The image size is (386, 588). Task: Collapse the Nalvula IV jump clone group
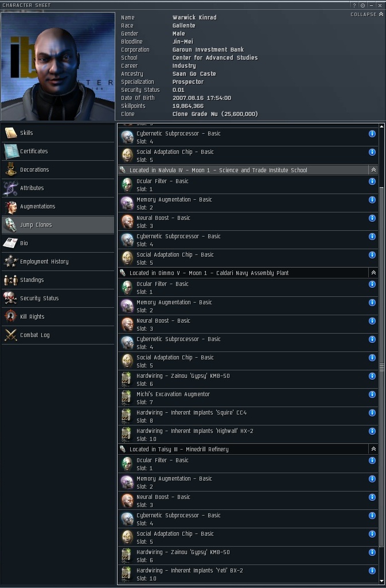tap(373, 170)
